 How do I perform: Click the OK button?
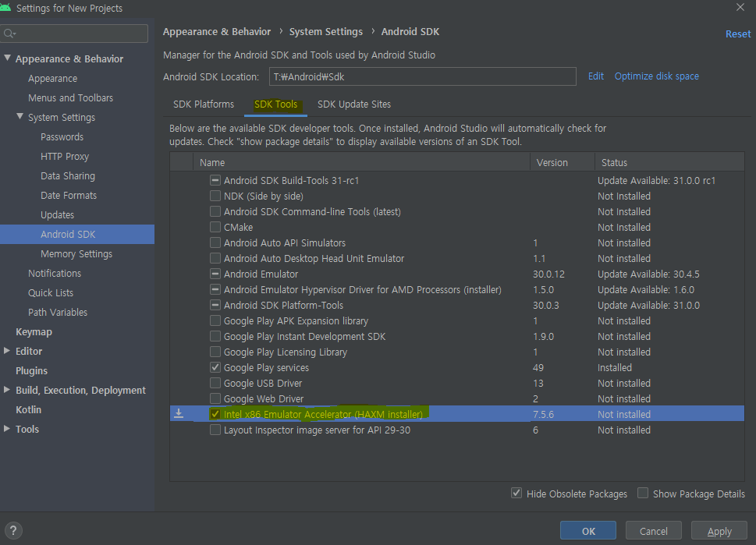click(588, 530)
